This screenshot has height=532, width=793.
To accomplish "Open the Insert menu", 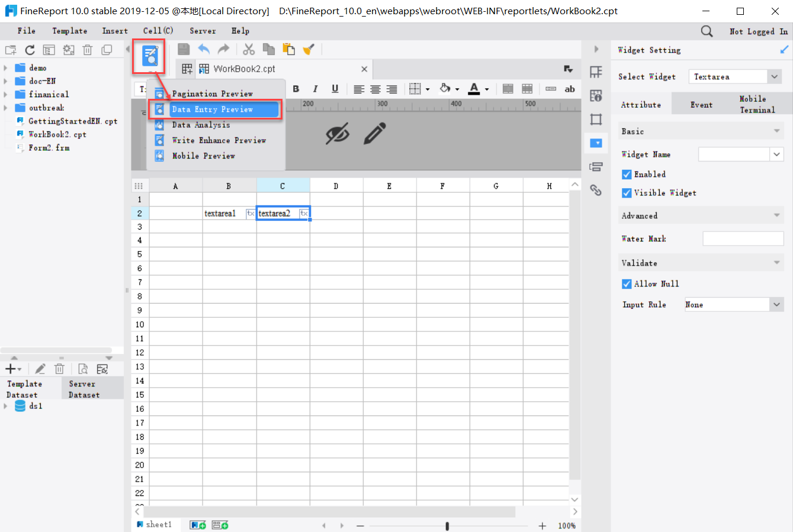I will 115,31.
